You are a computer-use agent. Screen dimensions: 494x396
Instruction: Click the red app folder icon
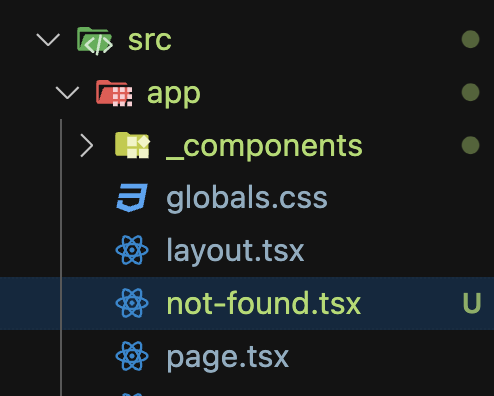point(114,93)
